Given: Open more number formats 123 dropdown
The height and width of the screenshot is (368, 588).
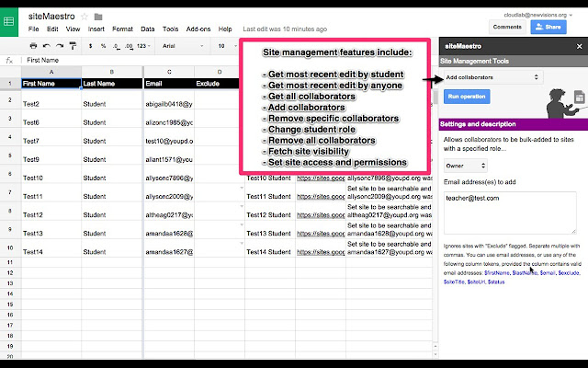Looking at the screenshot, I should coord(143,46).
